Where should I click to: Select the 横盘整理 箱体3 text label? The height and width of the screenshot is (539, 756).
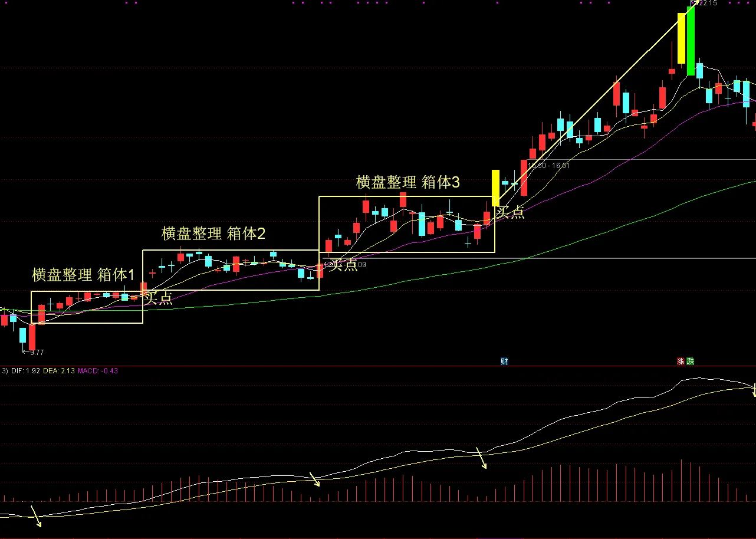[x=407, y=182]
